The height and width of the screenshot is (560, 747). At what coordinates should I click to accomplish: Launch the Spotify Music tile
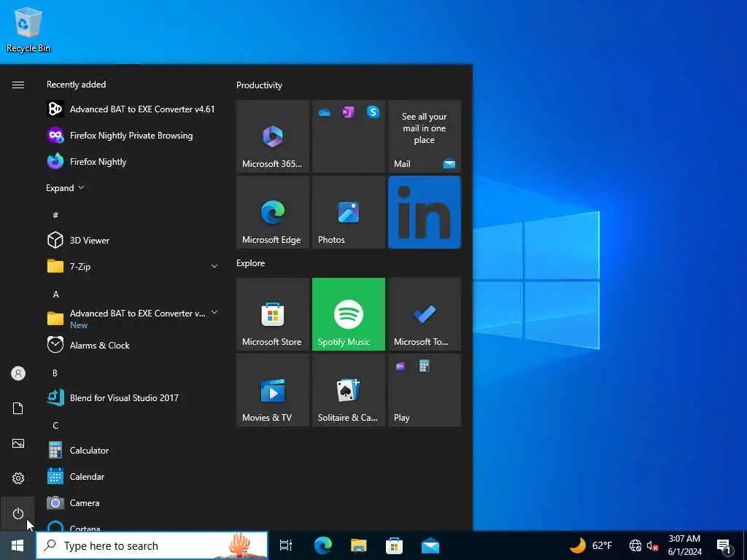pyautogui.click(x=348, y=314)
